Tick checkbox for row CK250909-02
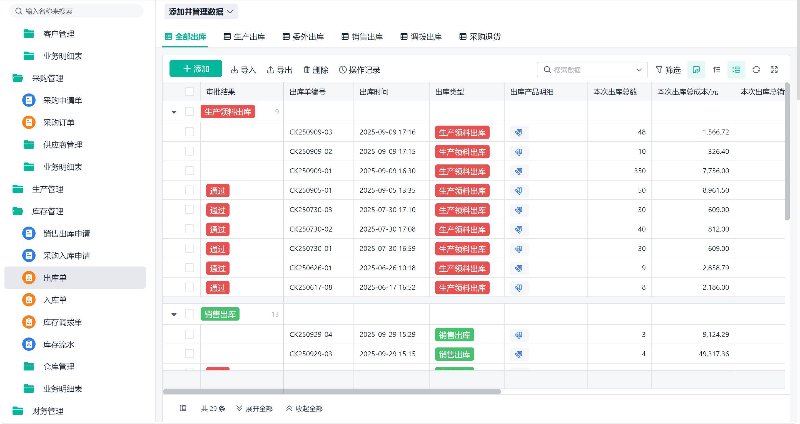800x424 pixels. (189, 151)
